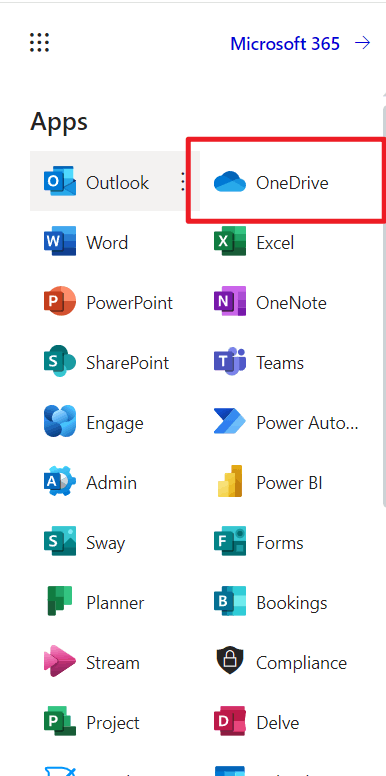The width and height of the screenshot is (386, 776).
Task: Select the Project text label
Action: 113,723
